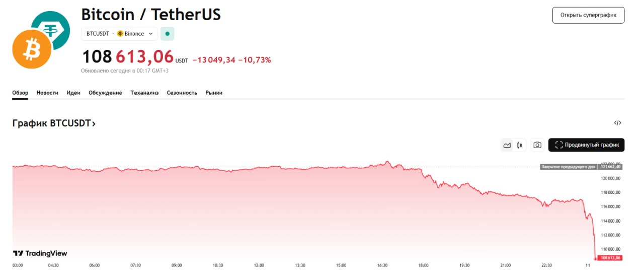
Task: Go to the Теханализ tab
Action: click(144, 93)
